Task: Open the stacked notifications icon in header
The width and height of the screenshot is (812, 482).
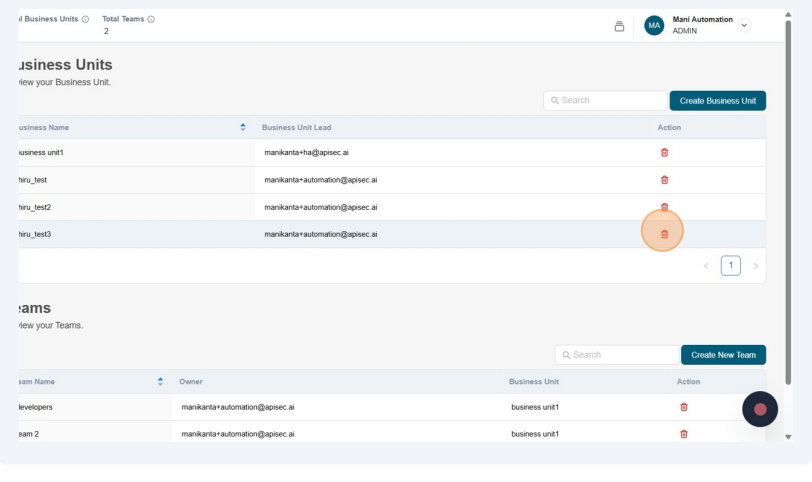Action: (619, 26)
